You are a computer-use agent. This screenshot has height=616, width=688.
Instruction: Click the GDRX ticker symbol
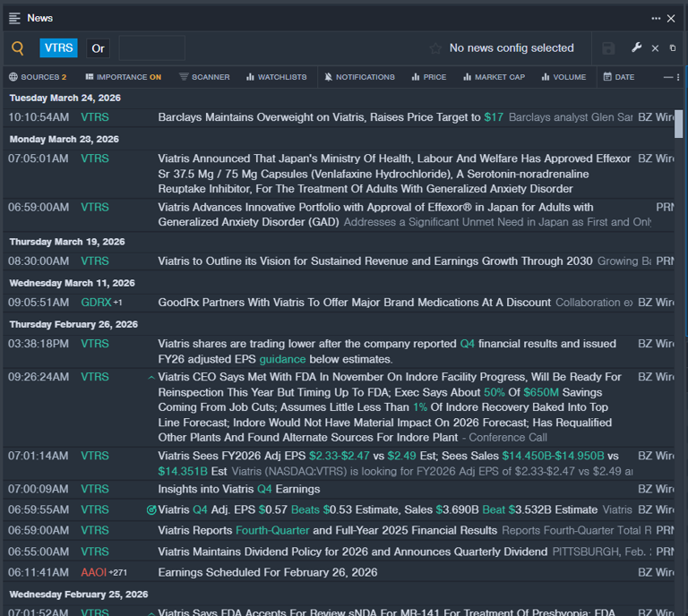pos(96,303)
